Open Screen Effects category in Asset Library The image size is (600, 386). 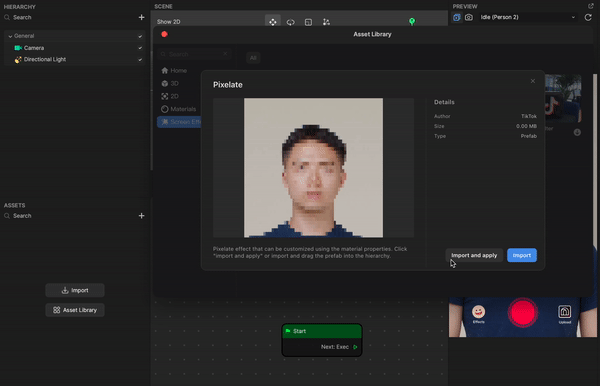pyautogui.click(x=179, y=122)
